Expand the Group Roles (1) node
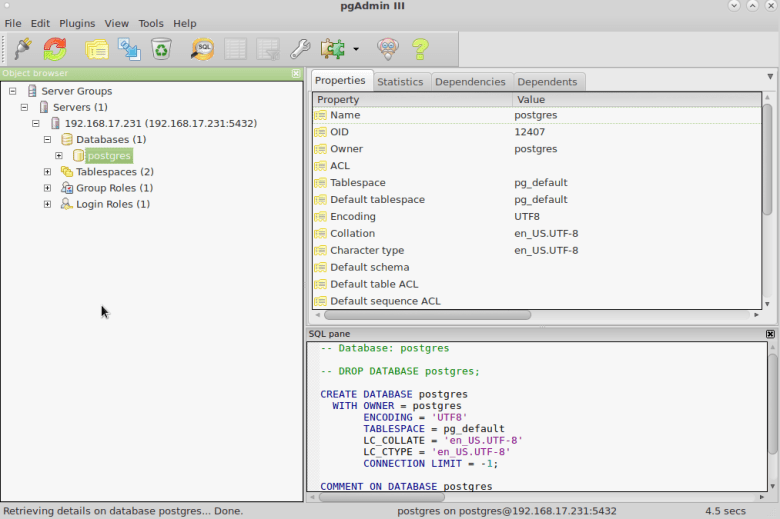The height and width of the screenshot is (519, 780). click(x=47, y=188)
